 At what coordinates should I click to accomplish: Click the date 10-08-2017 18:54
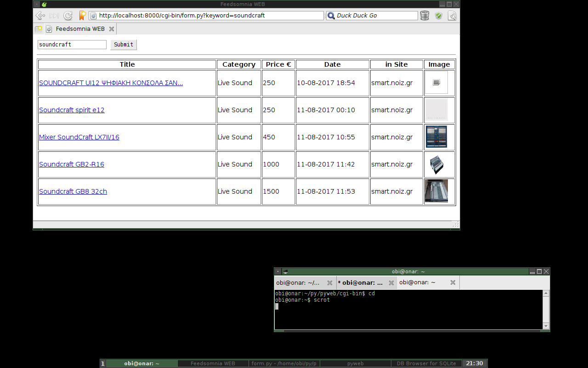click(326, 83)
